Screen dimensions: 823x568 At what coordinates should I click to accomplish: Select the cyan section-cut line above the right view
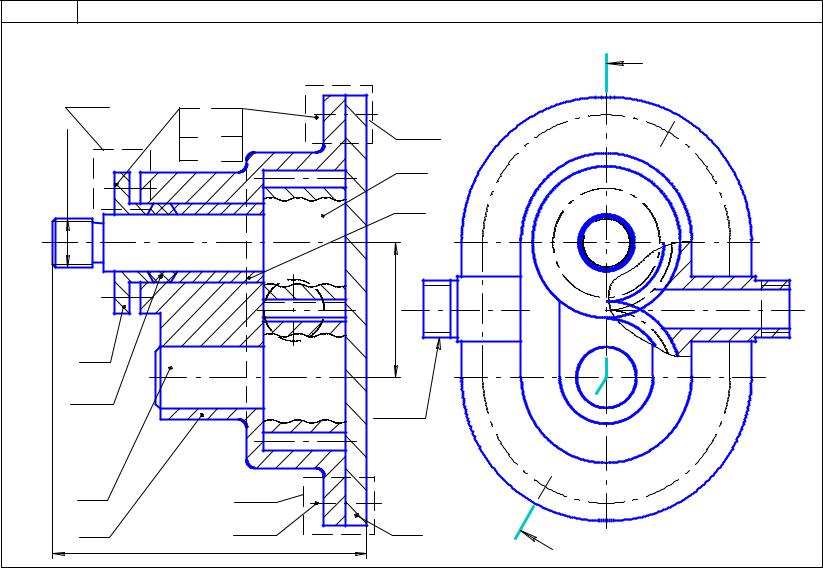[607, 72]
